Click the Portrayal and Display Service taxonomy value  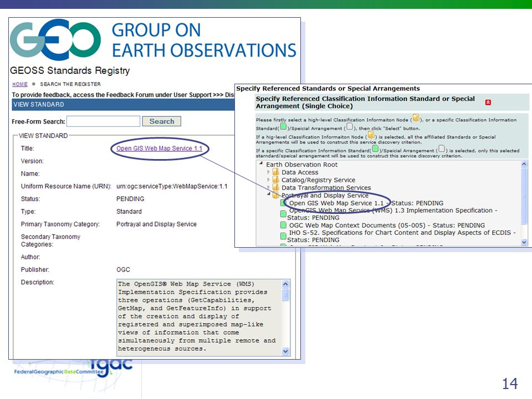(x=156, y=224)
